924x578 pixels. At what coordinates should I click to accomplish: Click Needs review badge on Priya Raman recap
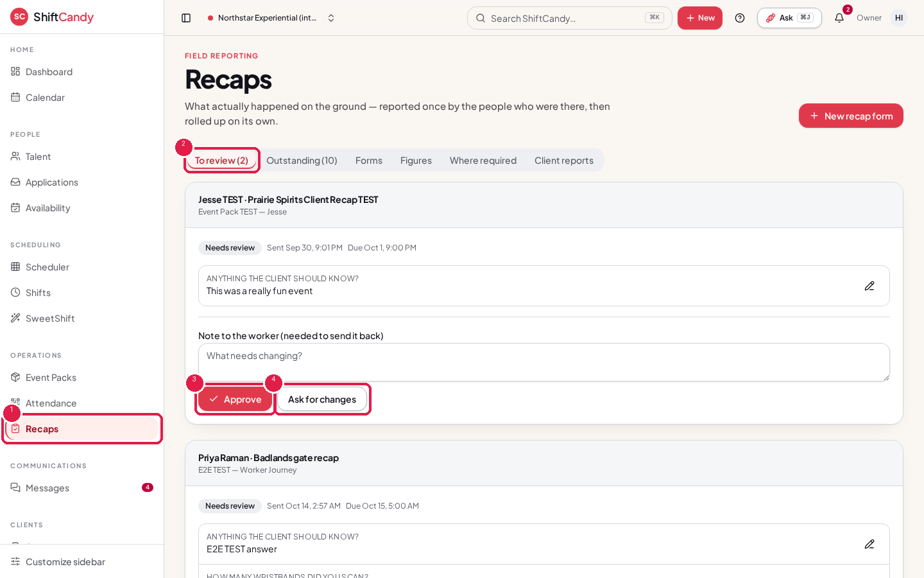coord(230,506)
